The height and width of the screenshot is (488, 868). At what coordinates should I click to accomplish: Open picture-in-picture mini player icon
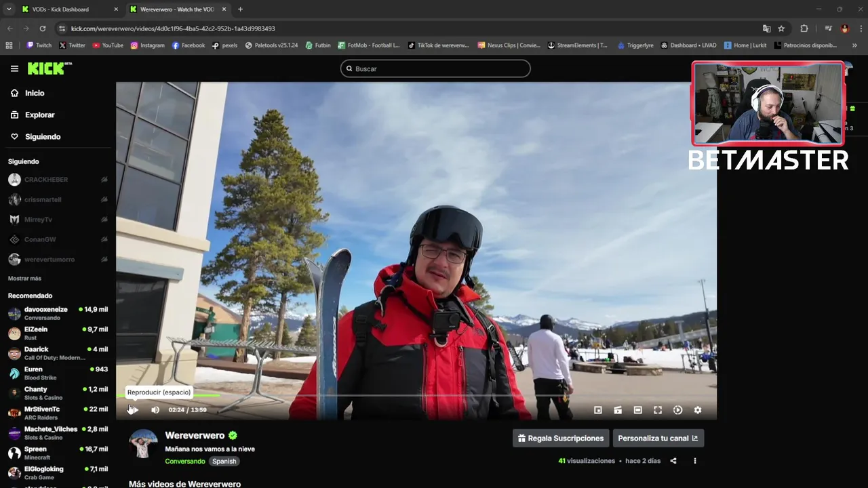tap(598, 410)
